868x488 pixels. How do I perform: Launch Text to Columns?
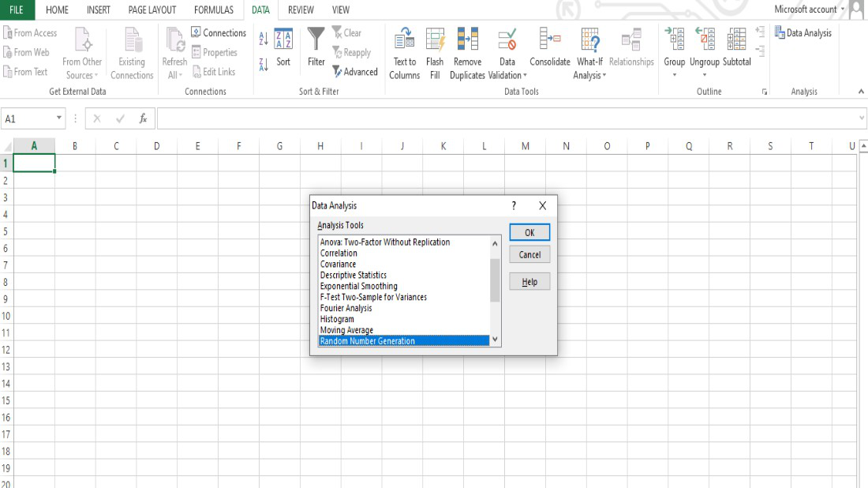pyautogui.click(x=405, y=53)
